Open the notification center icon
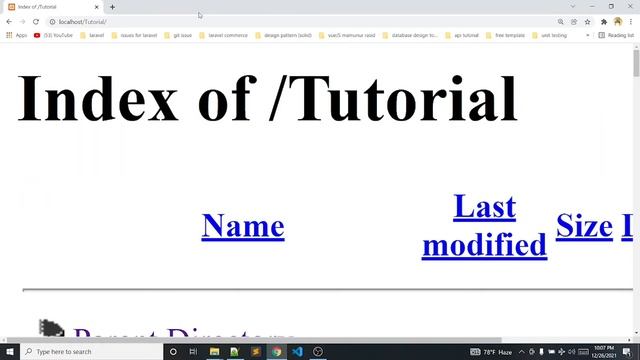Image resolution: width=640 pixels, height=360 pixels. [x=627, y=352]
